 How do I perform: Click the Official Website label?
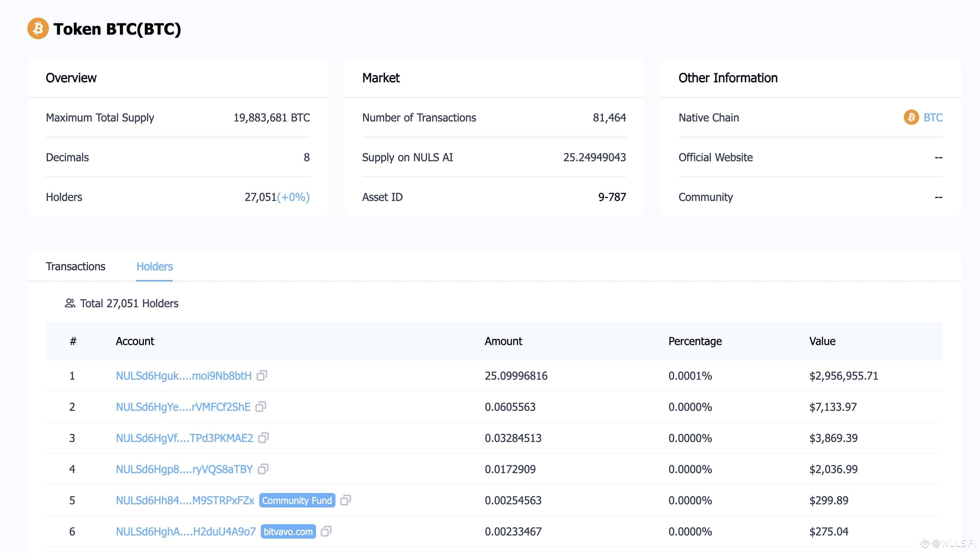click(715, 157)
